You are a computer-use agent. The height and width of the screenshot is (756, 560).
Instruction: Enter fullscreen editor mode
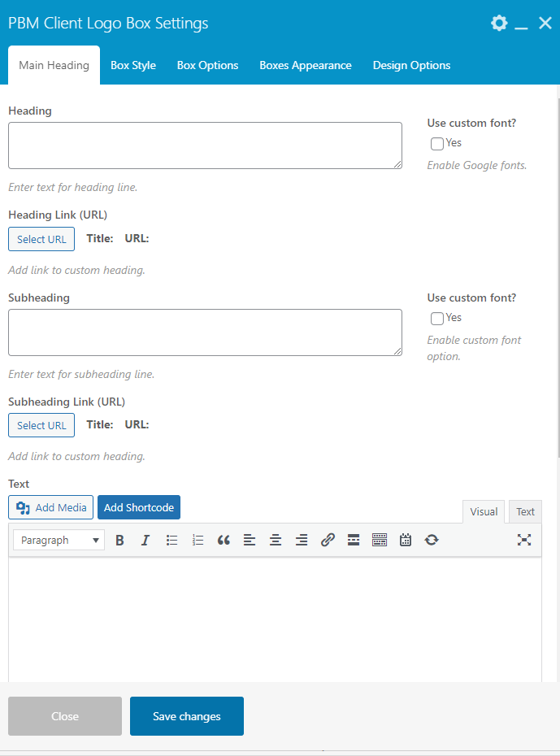click(524, 540)
